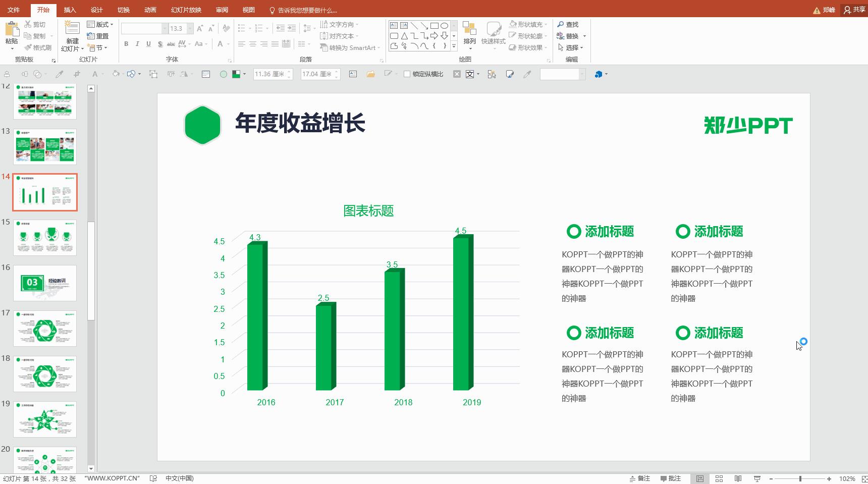The width and height of the screenshot is (868, 484).
Task: Apply 快速样式 to a shape
Action: [x=493, y=35]
